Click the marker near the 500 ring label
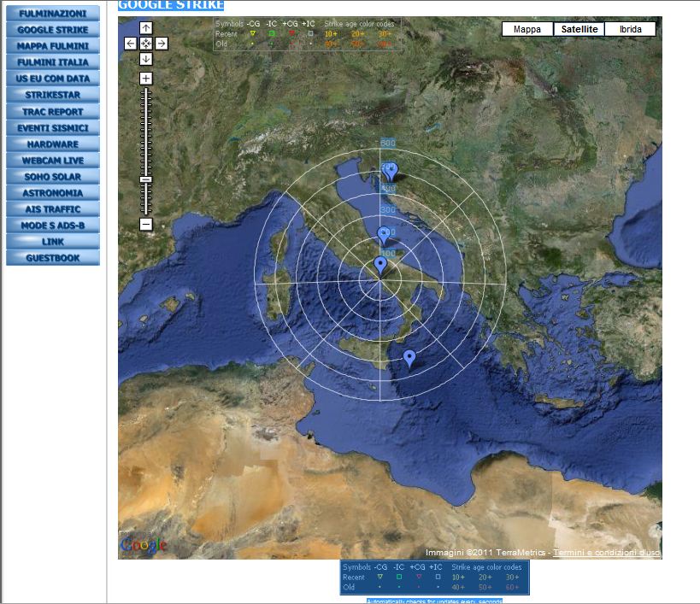Screen dimensions: 700x604 point(390,170)
